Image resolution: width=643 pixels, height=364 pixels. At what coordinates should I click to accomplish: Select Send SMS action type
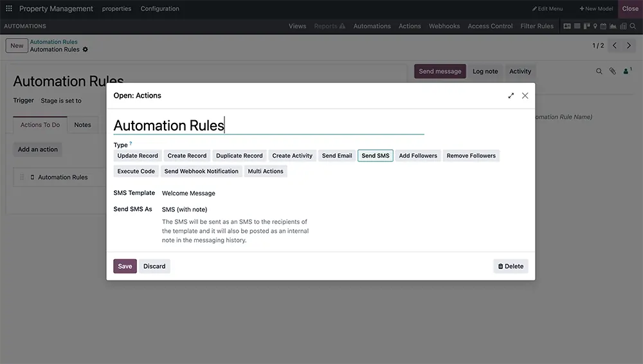click(376, 156)
